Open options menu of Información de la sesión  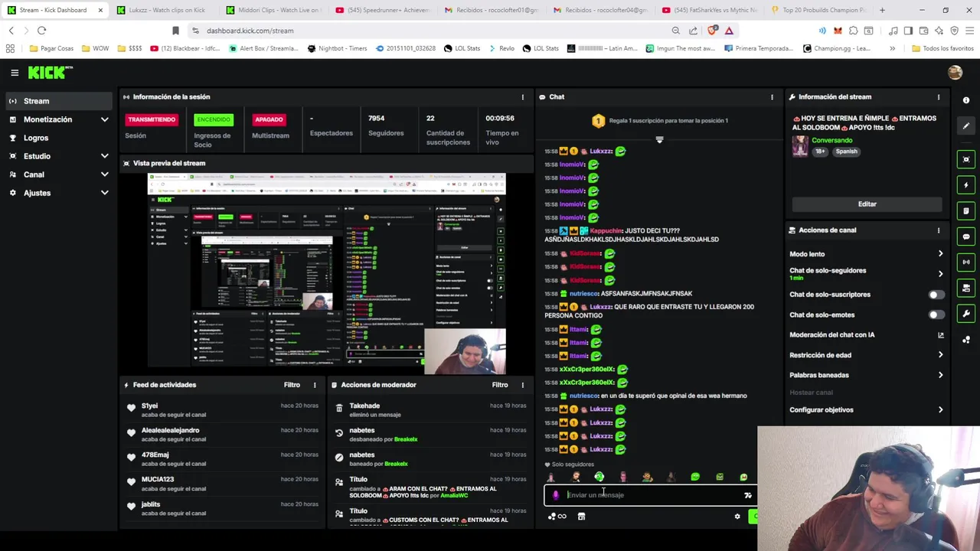(523, 97)
